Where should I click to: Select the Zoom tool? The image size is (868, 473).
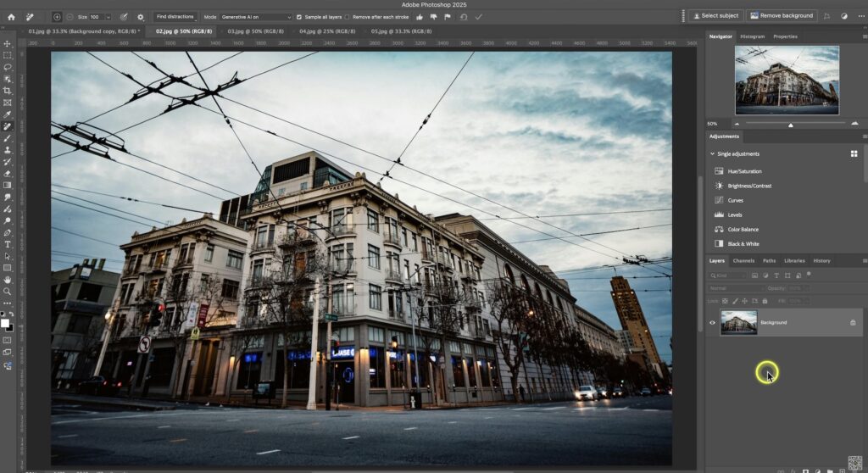click(x=7, y=292)
